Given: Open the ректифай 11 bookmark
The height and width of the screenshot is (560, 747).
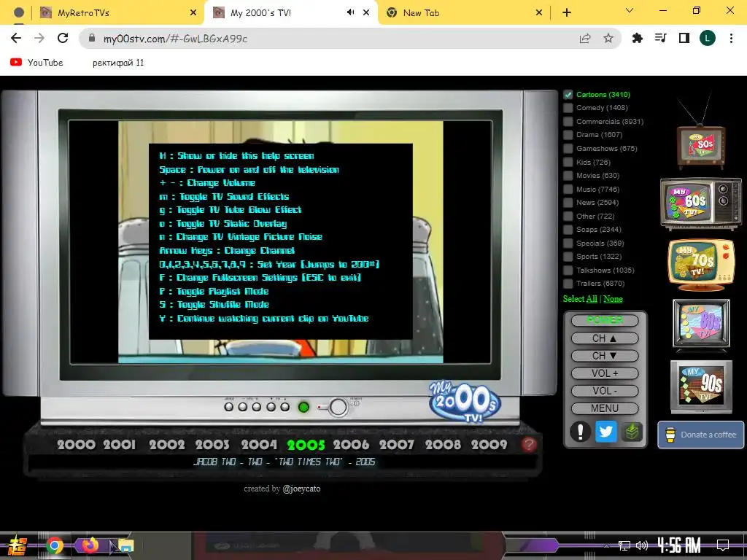Looking at the screenshot, I should (117, 63).
